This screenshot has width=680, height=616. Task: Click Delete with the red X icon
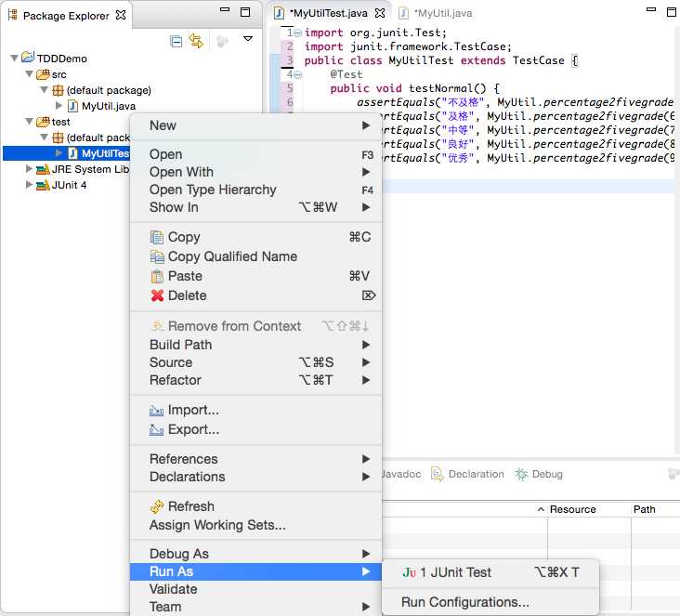click(187, 295)
